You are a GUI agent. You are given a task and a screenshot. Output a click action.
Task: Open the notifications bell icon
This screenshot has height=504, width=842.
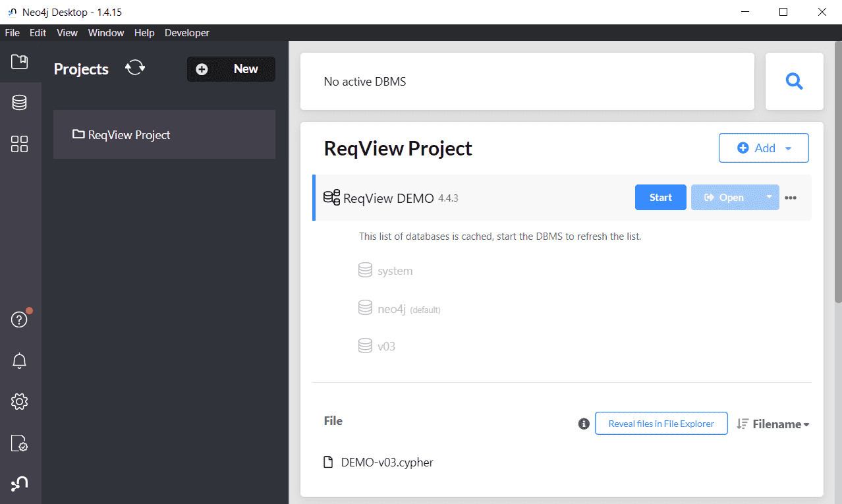20,361
